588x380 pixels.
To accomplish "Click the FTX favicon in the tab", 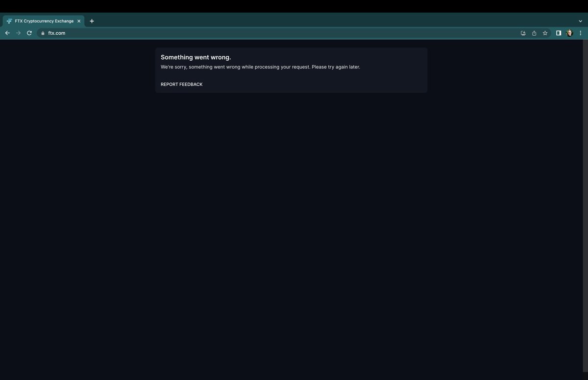I will pyautogui.click(x=9, y=21).
